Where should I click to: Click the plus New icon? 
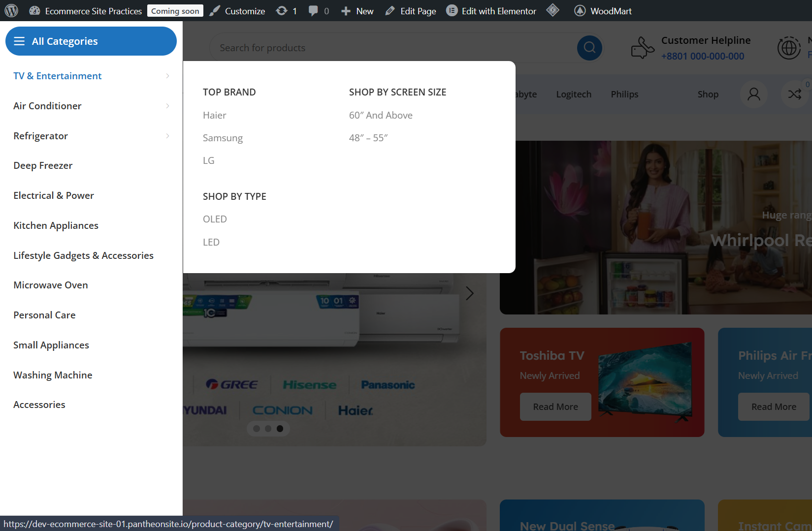point(346,11)
